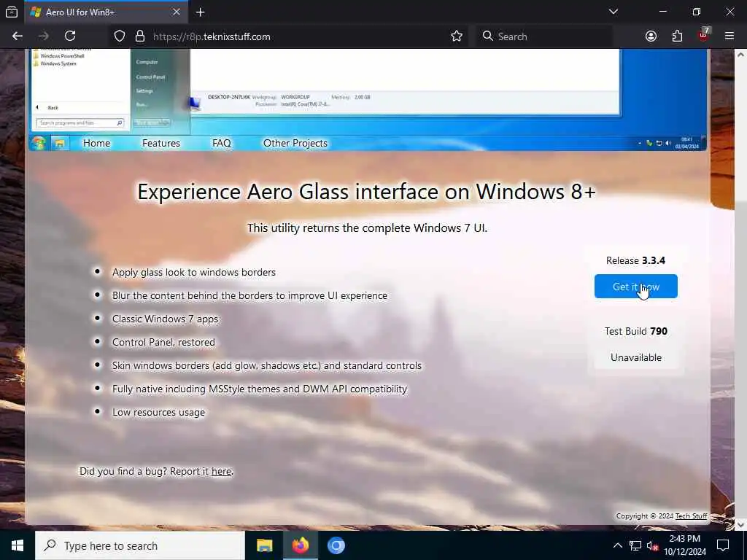
Task: Open the notification center icon
Action: tap(723, 545)
